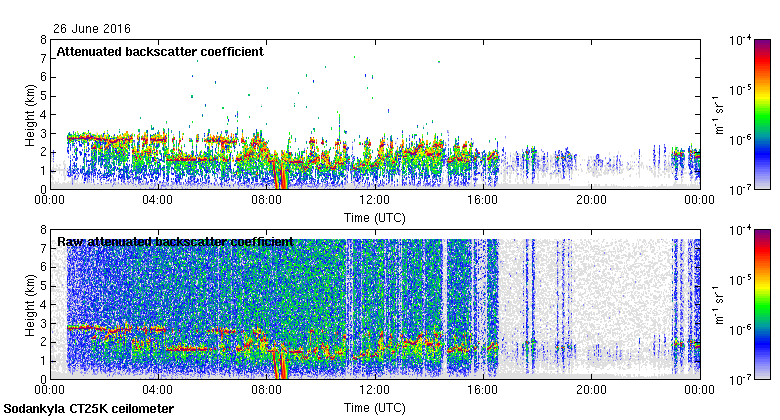Select the "Attenuated backscatter coefficient" top plot title
This screenshot has height=420, width=780.
point(160,52)
